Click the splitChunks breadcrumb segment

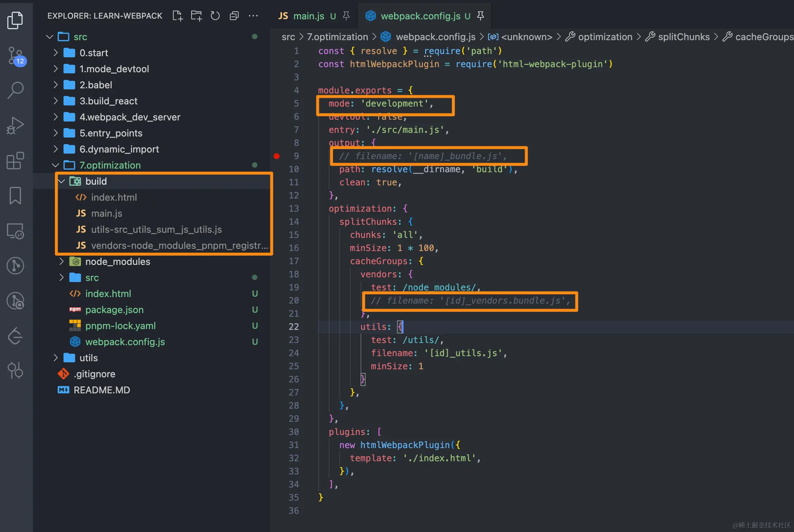[683, 37]
